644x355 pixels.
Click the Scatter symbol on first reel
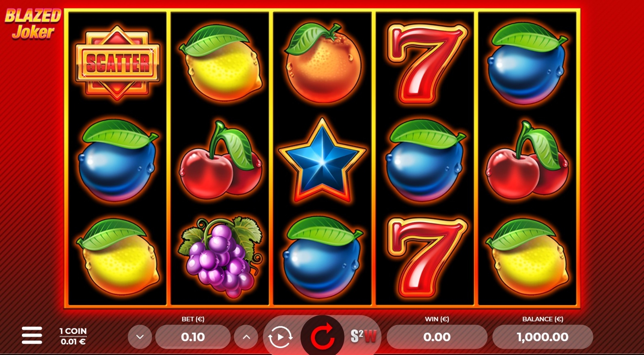coord(117,63)
